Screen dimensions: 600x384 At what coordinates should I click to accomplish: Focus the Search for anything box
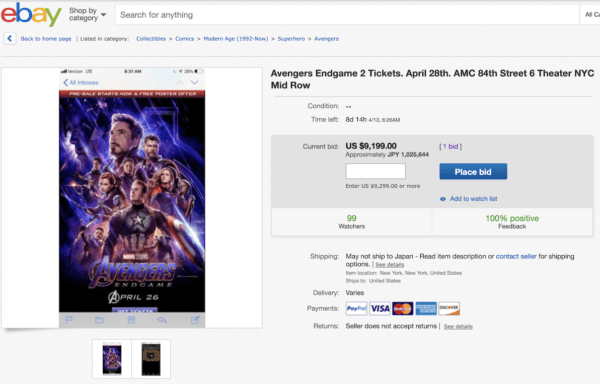pyautogui.click(x=347, y=15)
